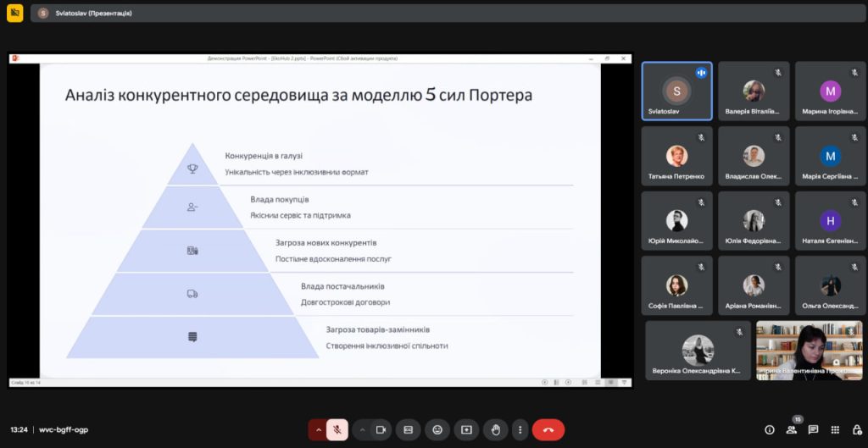This screenshot has height=448, width=868.
Task: Open the activities grid icon
Action: click(835, 429)
